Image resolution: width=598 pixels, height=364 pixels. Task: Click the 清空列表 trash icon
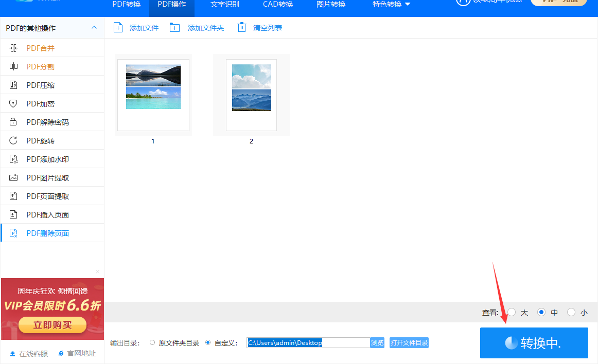click(x=242, y=27)
